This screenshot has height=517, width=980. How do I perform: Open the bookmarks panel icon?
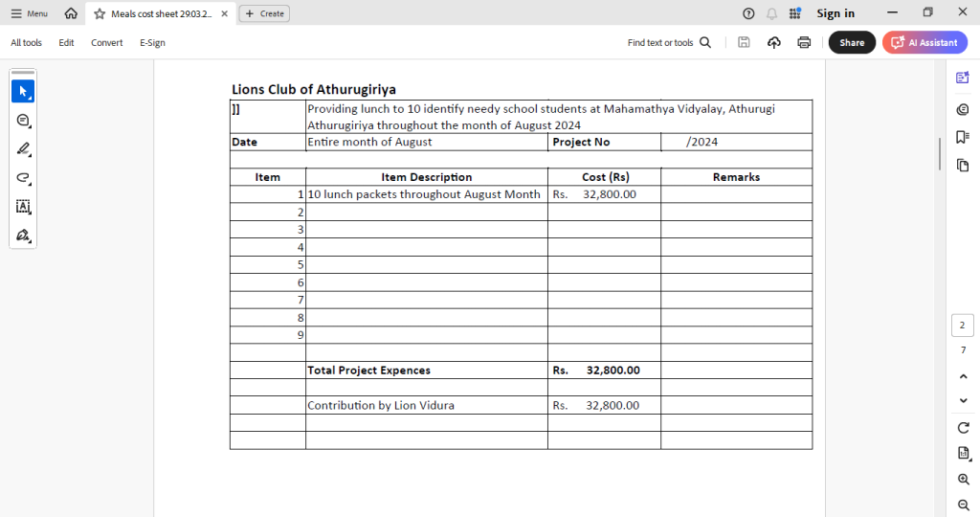963,137
